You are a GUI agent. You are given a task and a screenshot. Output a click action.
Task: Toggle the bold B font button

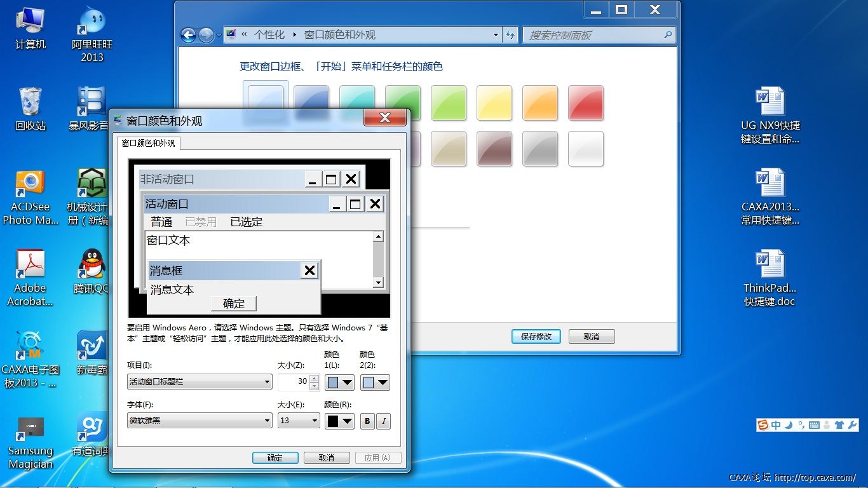coord(367,421)
